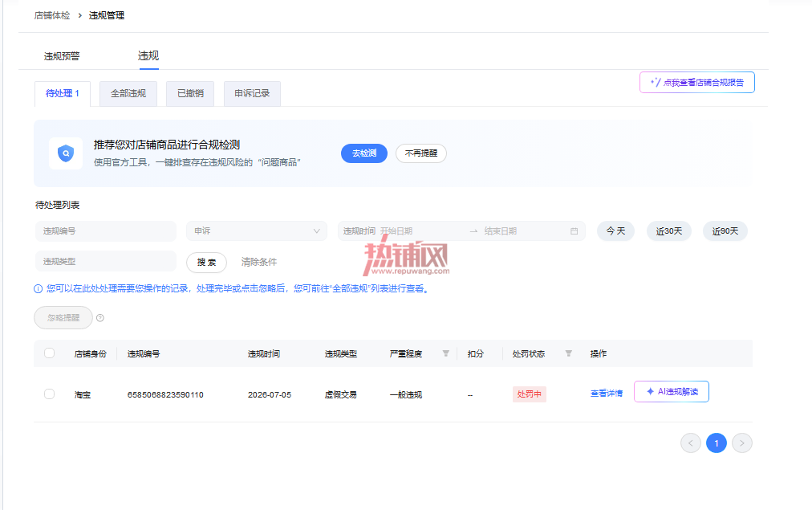The height and width of the screenshot is (510, 812).
Task: Go to next page arrow
Action: (741, 443)
